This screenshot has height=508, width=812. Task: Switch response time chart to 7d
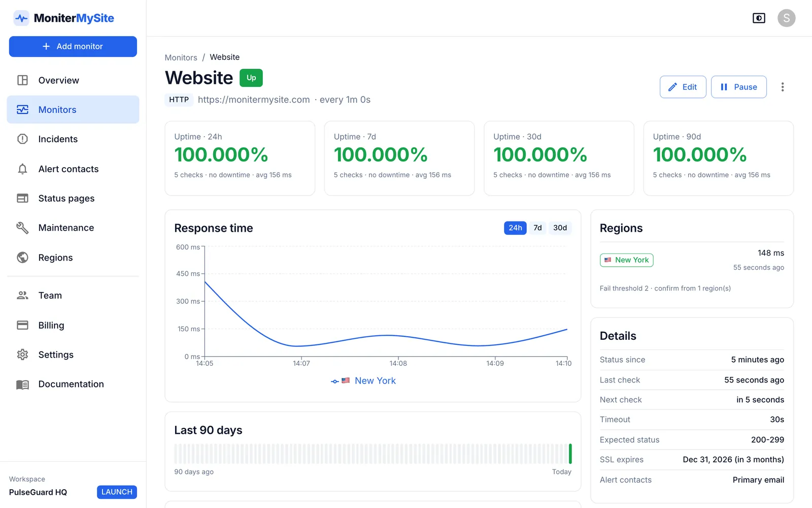tap(537, 228)
